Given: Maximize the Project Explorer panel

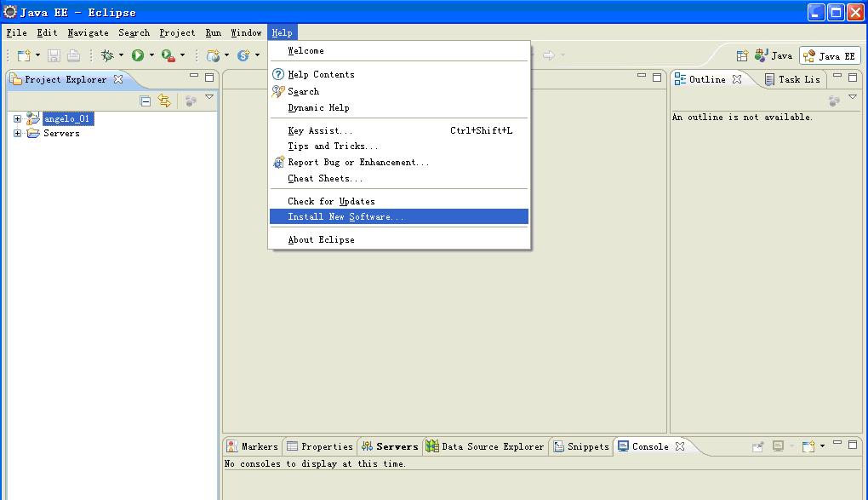Looking at the screenshot, I should click(209, 77).
